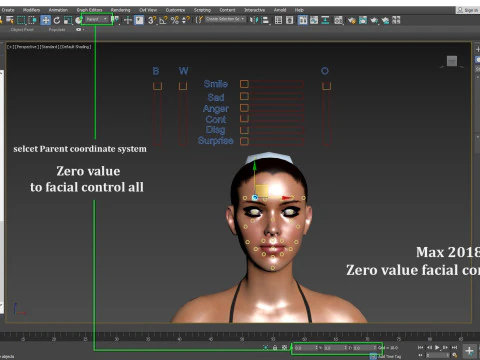Toggle Absolute/Offset transform mode icon
The image size is (480, 360).
click(x=284, y=347)
